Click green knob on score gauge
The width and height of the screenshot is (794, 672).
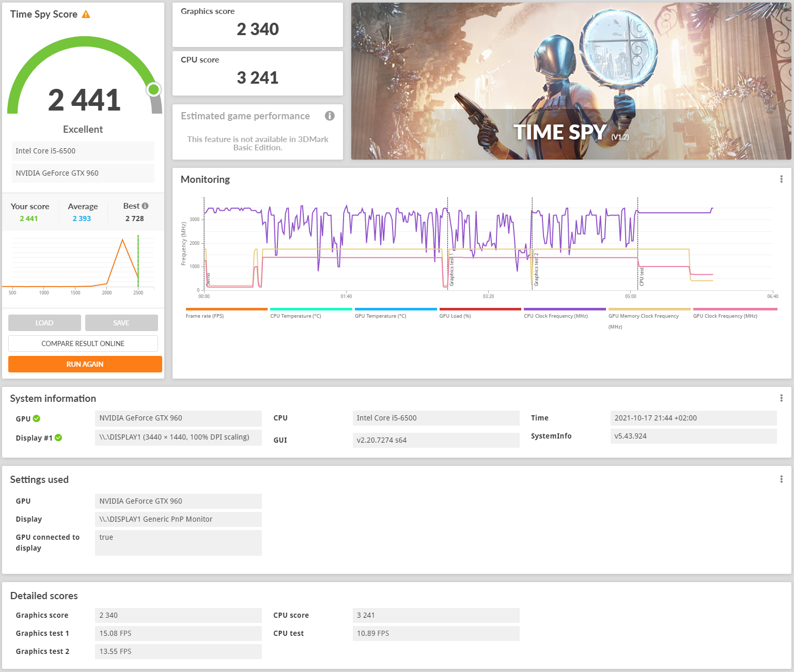153,89
